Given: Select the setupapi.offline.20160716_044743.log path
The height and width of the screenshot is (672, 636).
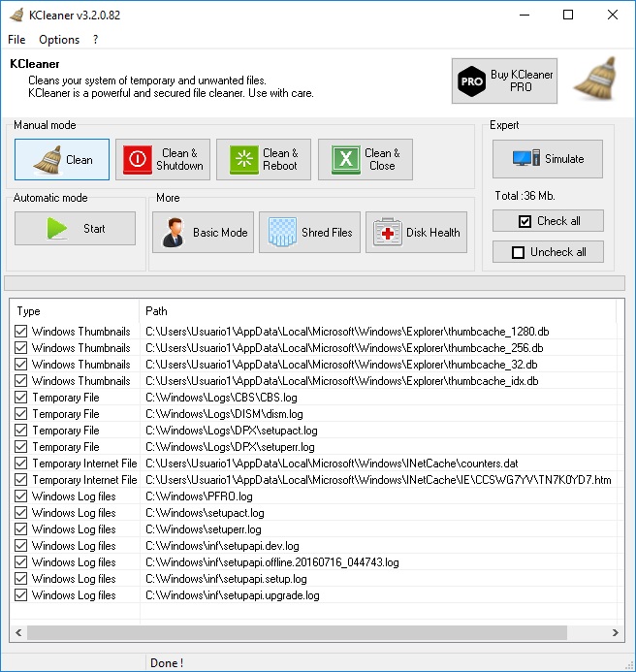Looking at the screenshot, I should [x=272, y=562].
